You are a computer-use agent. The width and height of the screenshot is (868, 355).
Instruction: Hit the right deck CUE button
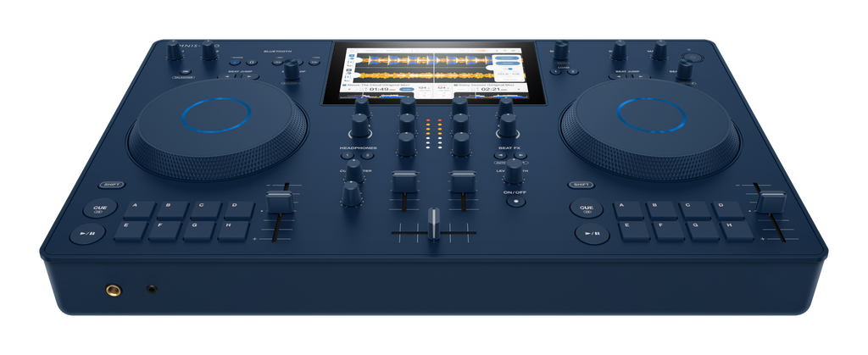pos(585,209)
